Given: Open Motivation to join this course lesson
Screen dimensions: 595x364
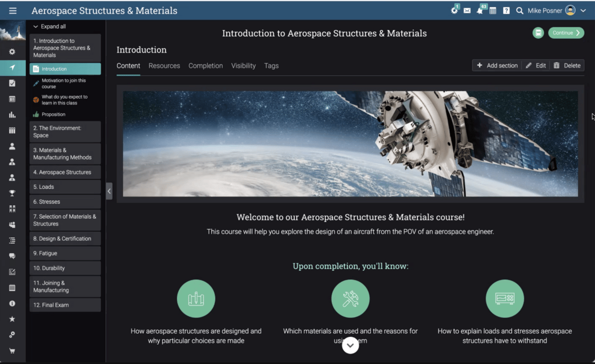Looking at the screenshot, I should [65, 83].
